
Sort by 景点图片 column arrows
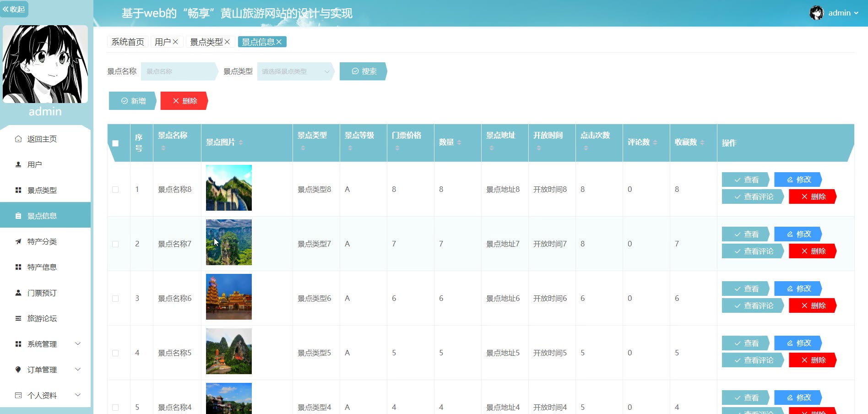pyautogui.click(x=241, y=142)
